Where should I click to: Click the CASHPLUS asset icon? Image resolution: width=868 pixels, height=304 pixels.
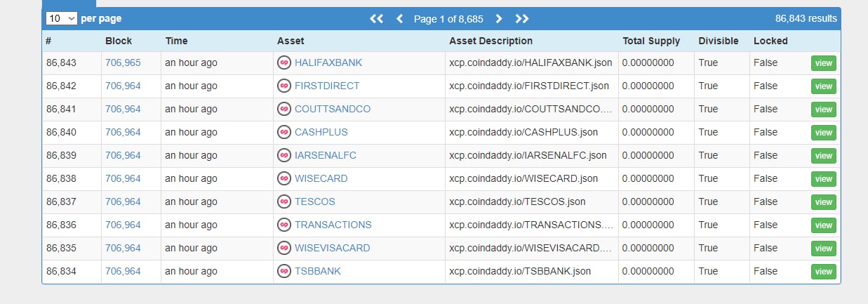[284, 132]
